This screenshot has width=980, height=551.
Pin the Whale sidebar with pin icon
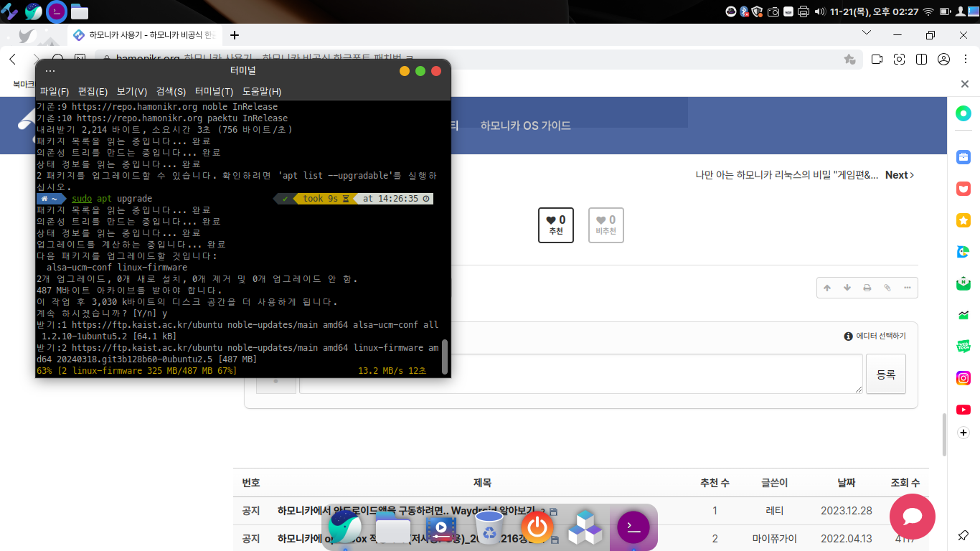pos(963,535)
